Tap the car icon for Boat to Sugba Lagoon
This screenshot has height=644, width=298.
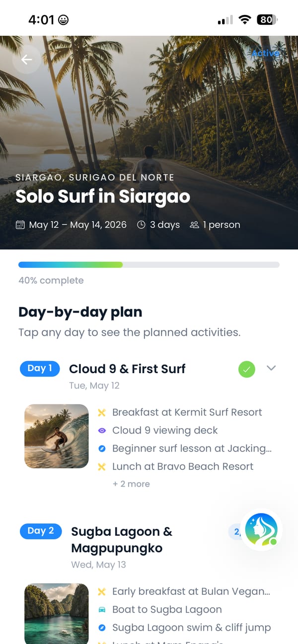102,609
